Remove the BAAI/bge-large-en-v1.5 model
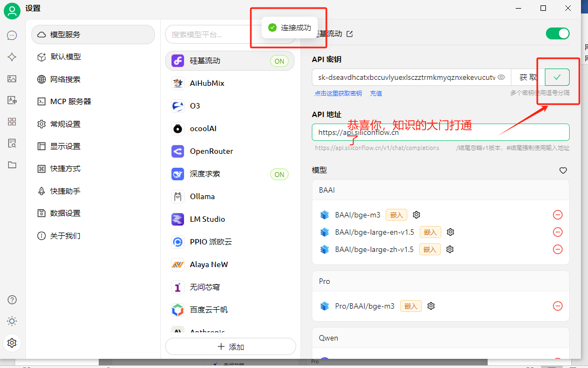 click(x=557, y=232)
